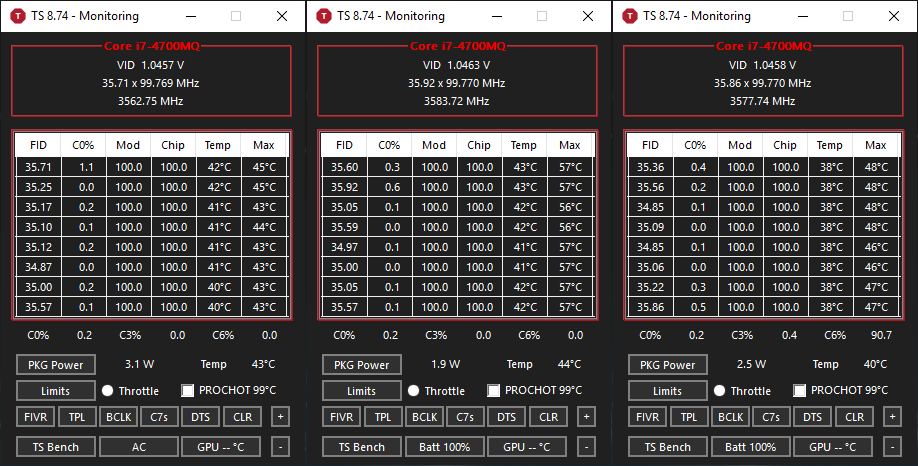
Task: Expand middle window with the + button
Action: point(586,417)
